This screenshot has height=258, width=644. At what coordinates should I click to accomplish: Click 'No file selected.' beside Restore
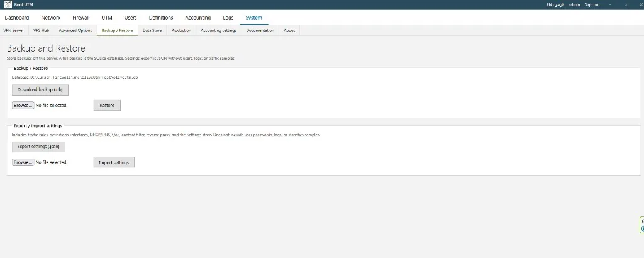pyautogui.click(x=52, y=106)
